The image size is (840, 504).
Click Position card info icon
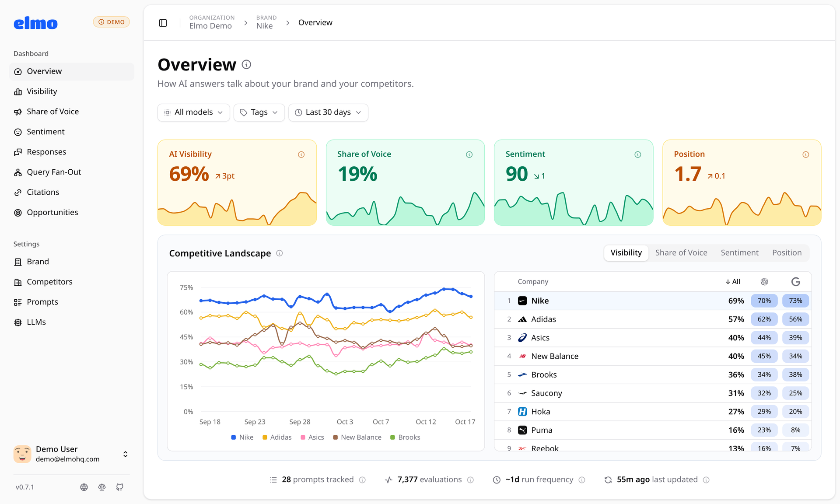coord(805,154)
